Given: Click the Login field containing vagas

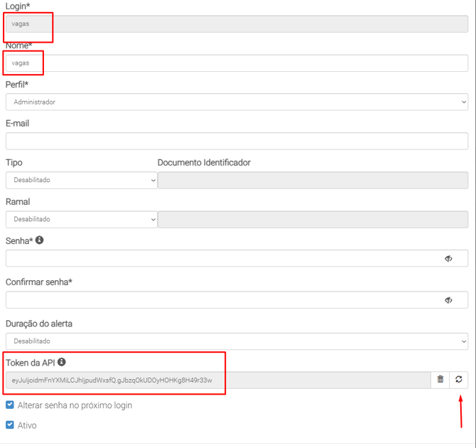Looking at the screenshot, I should pos(237,24).
